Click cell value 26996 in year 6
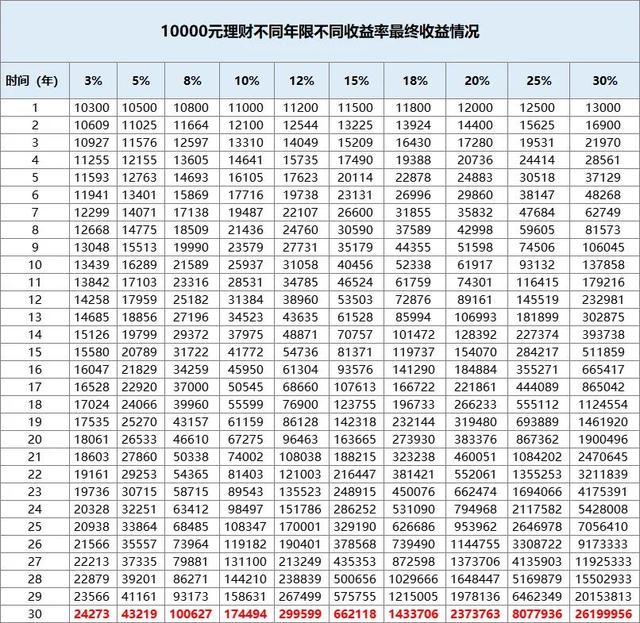 click(x=413, y=195)
